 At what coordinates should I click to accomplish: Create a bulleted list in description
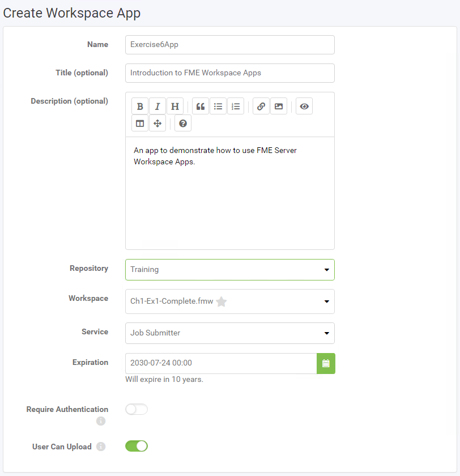[x=218, y=107]
